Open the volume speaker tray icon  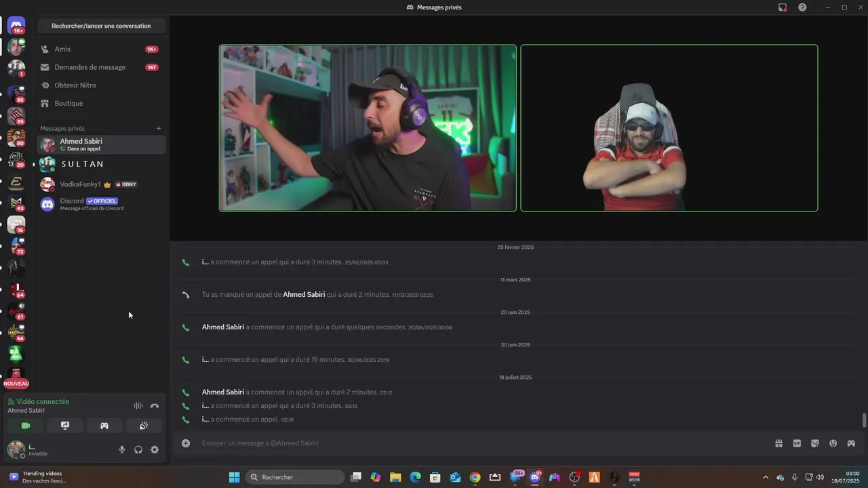(820, 477)
